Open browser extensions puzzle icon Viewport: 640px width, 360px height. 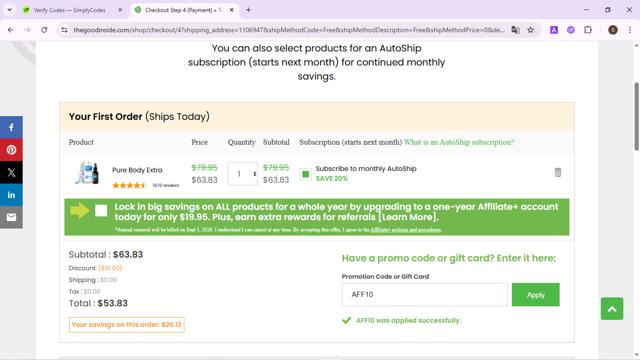(x=588, y=30)
